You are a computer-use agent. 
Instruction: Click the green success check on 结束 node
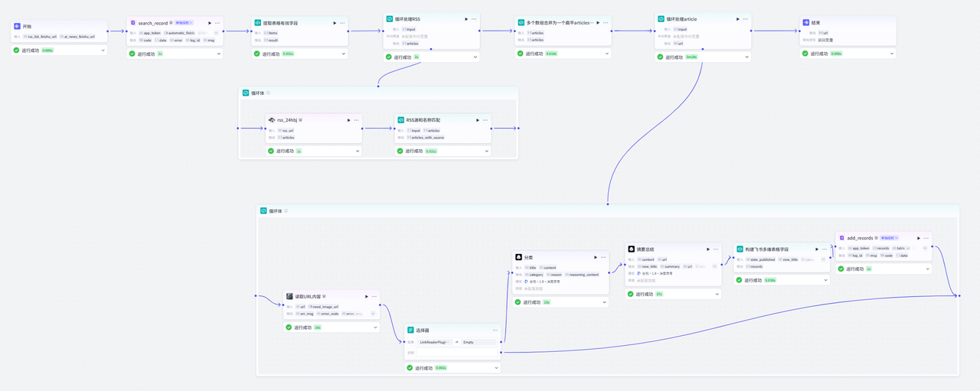(x=806, y=54)
